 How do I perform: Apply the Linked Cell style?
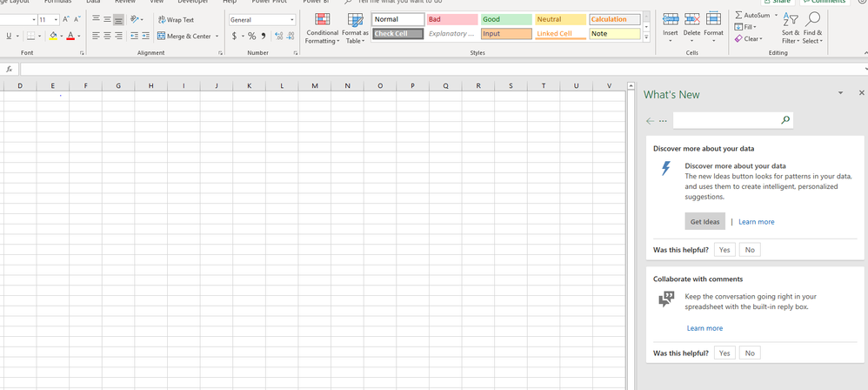click(561, 34)
